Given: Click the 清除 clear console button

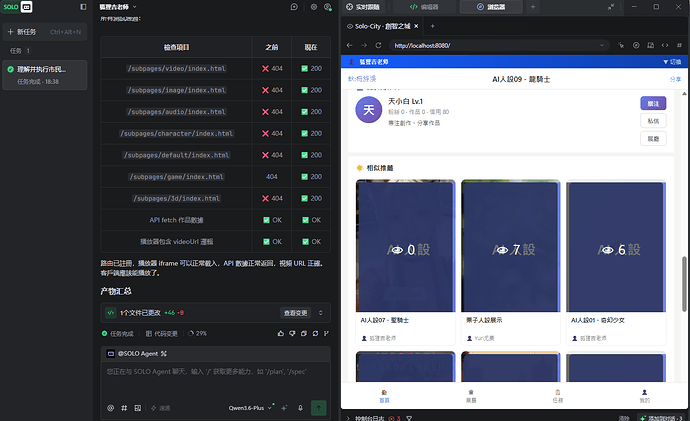Looking at the screenshot, I should pyautogui.click(x=624, y=418).
